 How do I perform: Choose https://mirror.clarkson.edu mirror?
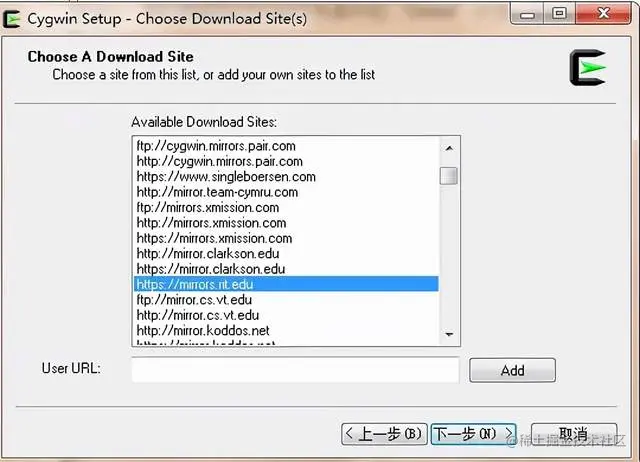pos(286,269)
